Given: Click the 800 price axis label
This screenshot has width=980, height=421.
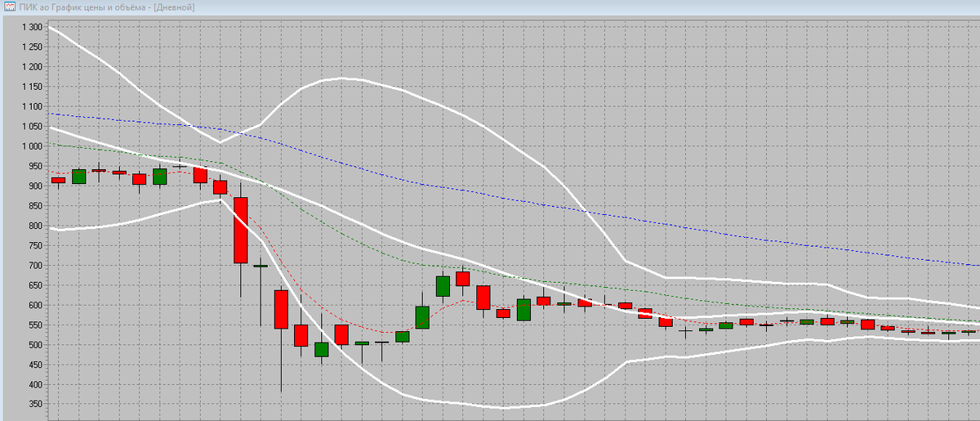Looking at the screenshot, I should (34, 226).
